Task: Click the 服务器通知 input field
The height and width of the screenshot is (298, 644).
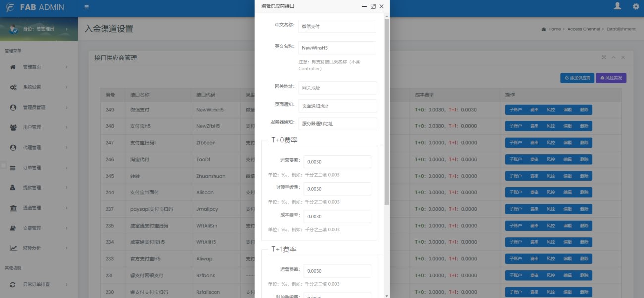Action: pos(338,123)
